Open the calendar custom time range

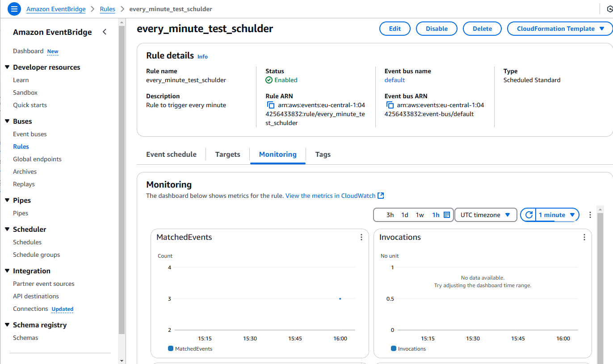447,215
